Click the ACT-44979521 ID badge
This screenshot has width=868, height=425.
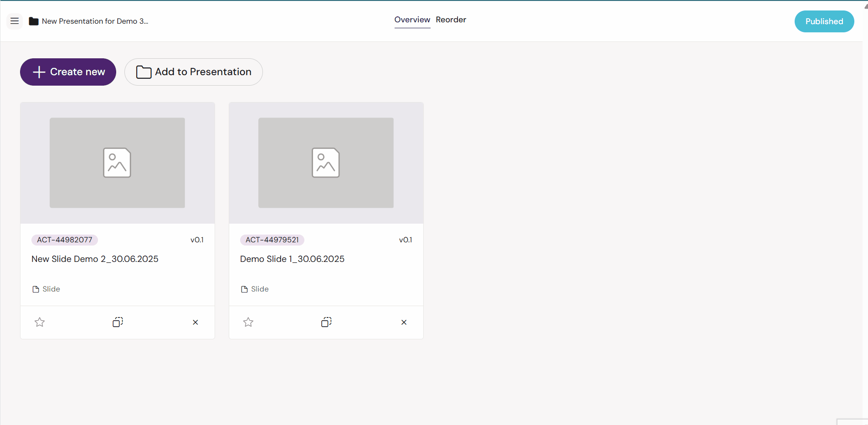pos(272,240)
